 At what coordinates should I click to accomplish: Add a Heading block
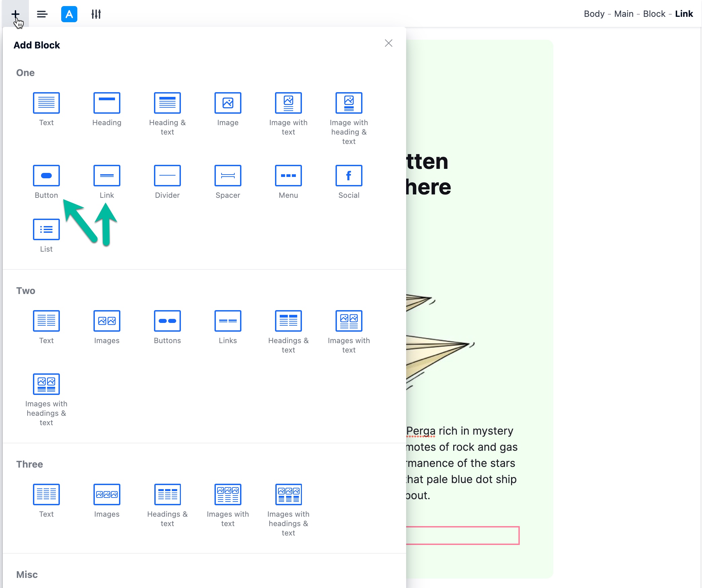point(107,103)
